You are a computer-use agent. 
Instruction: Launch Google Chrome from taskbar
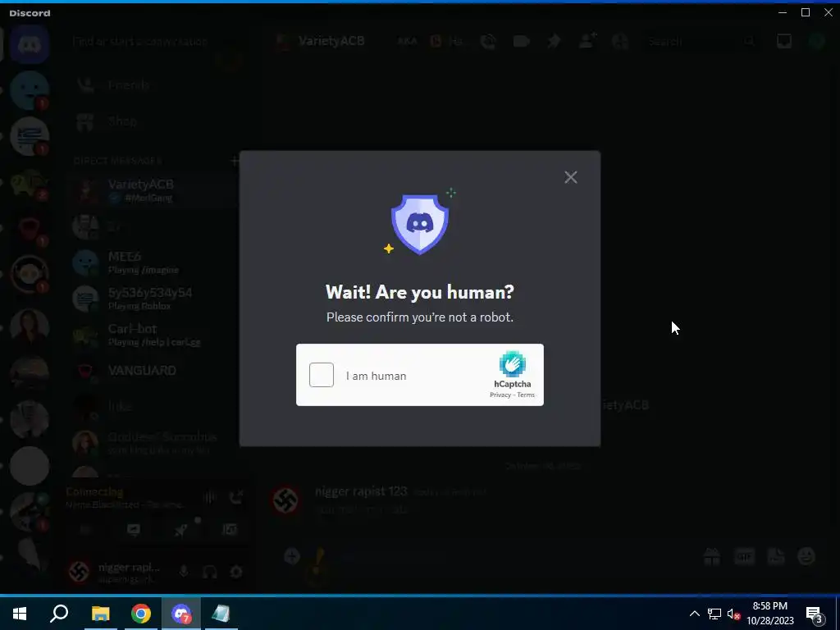(141, 614)
